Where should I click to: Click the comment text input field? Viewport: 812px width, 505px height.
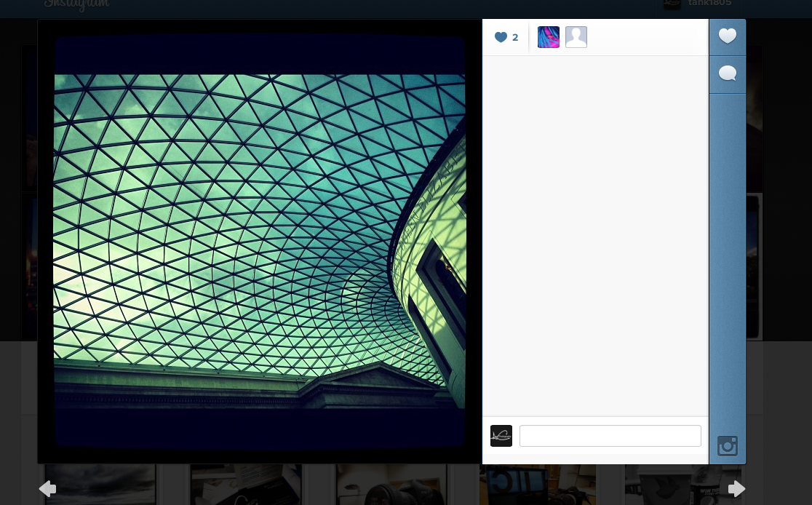[x=610, y=436]
